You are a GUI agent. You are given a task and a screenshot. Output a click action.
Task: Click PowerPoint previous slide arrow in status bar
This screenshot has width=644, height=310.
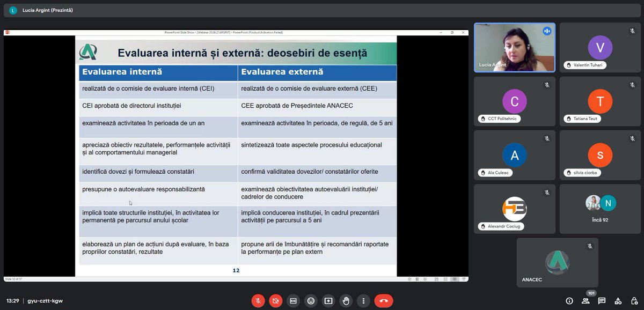pos(409,279)
